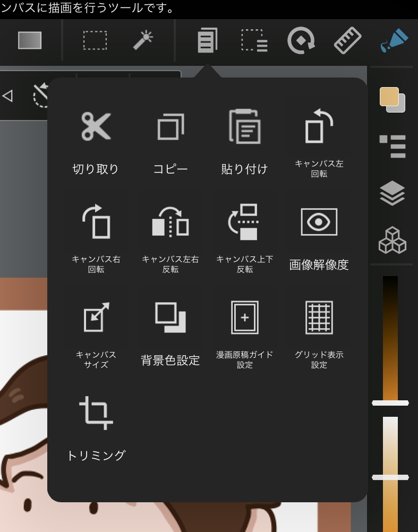The width and height of the screenshot is (418, 532).
Task: Open the materials cubes icon
Action: click(392, 240)
